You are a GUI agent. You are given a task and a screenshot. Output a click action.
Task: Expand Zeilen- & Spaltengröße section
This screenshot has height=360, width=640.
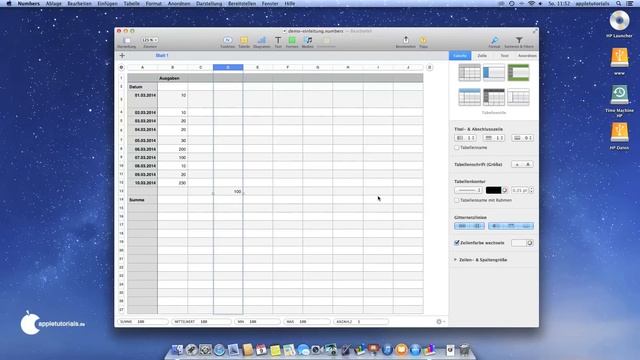pos(456,260)
